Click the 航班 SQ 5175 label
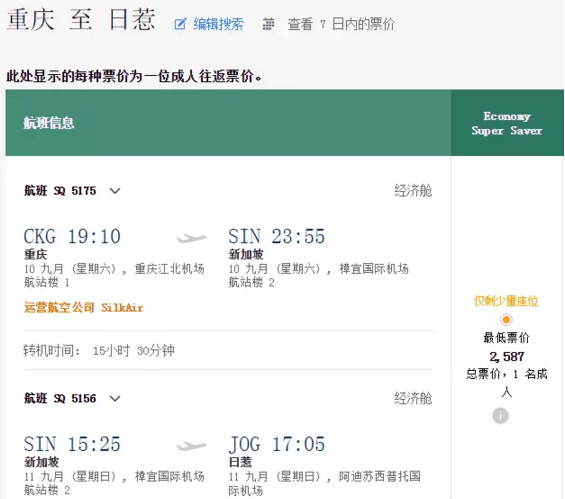This screenshot has width=565, height=499. click(60, 191)
